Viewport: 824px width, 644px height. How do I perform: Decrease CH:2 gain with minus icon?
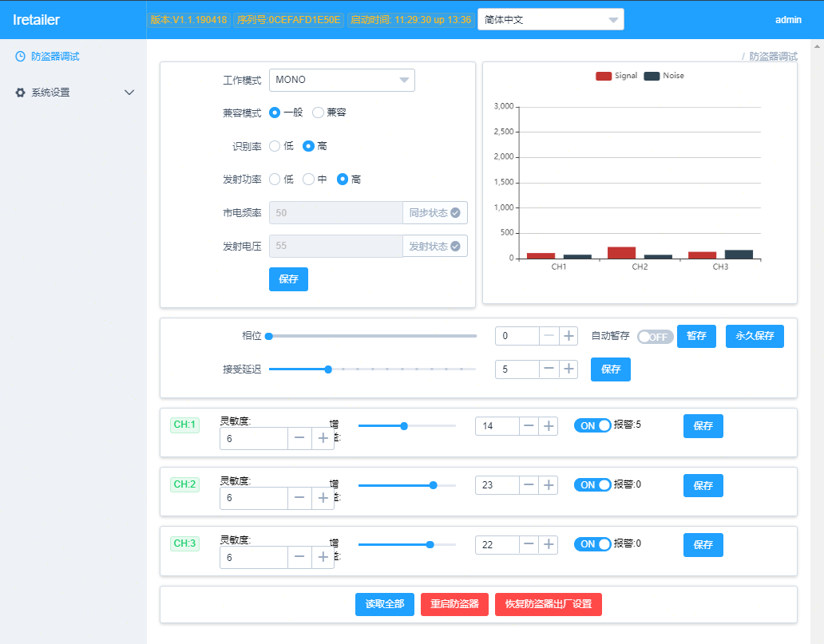pos(529,485)
